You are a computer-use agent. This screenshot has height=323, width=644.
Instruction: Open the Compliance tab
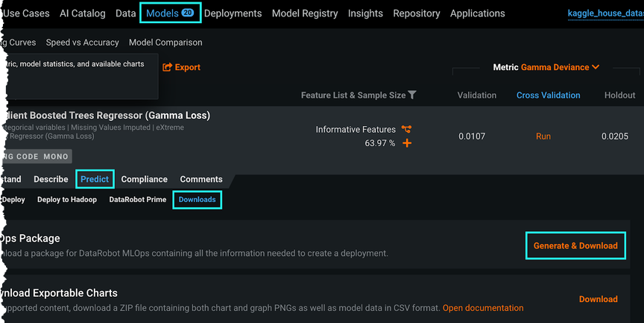tap(144, 179)
